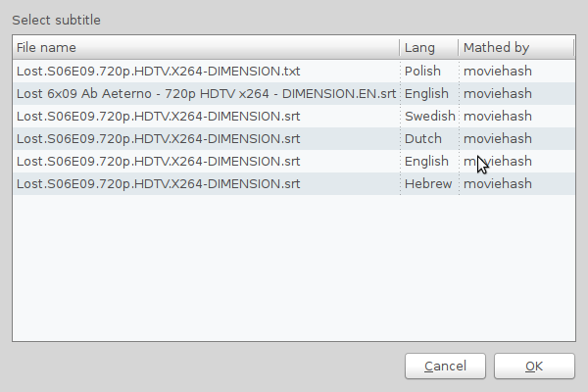The image size is (588, 392).
Task: Select the Dutch subtitle row
Action: [x=294, y=138]
